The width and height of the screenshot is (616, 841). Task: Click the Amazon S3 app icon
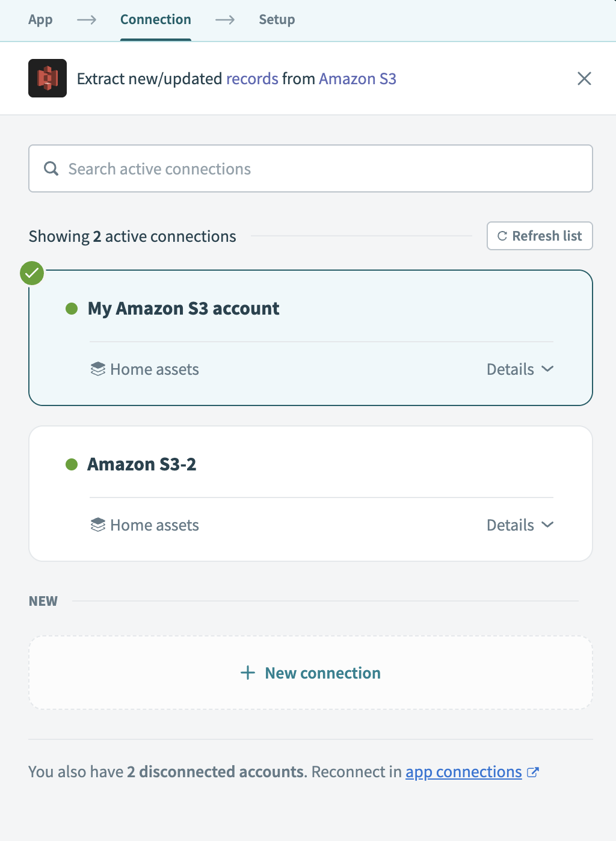pyautogui.click(x=47, y=78)
